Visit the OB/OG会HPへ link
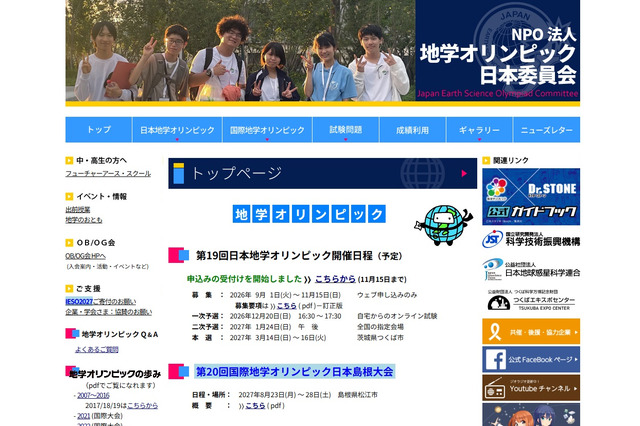Viewport: 640px width, 426px height. click(x=85, y=256)
